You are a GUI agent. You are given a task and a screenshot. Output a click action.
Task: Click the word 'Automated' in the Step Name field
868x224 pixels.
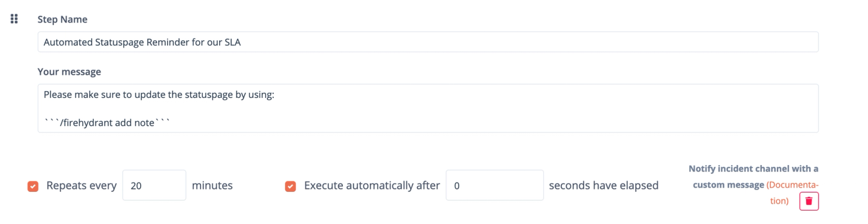point(67,42)
